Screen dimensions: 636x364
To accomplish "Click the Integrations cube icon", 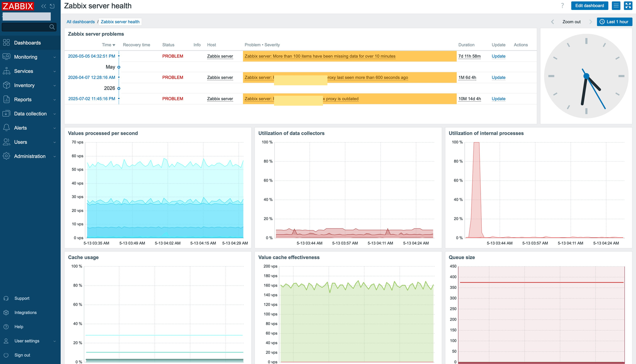I will click(6, 313).
